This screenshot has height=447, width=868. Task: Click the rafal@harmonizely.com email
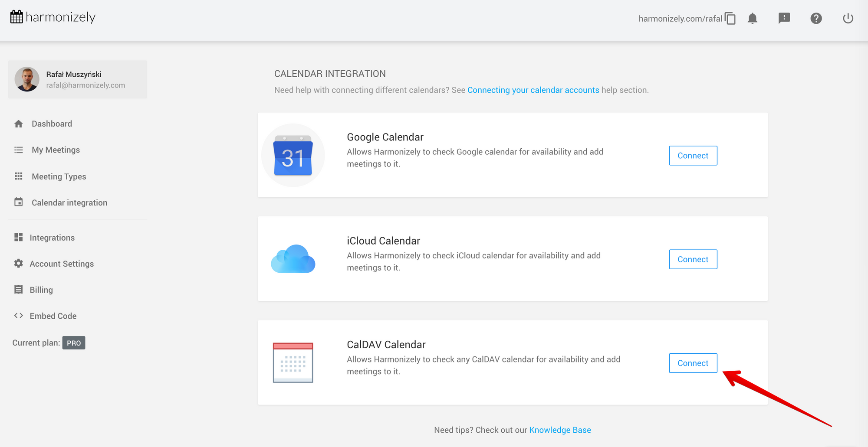click(85, 85)
